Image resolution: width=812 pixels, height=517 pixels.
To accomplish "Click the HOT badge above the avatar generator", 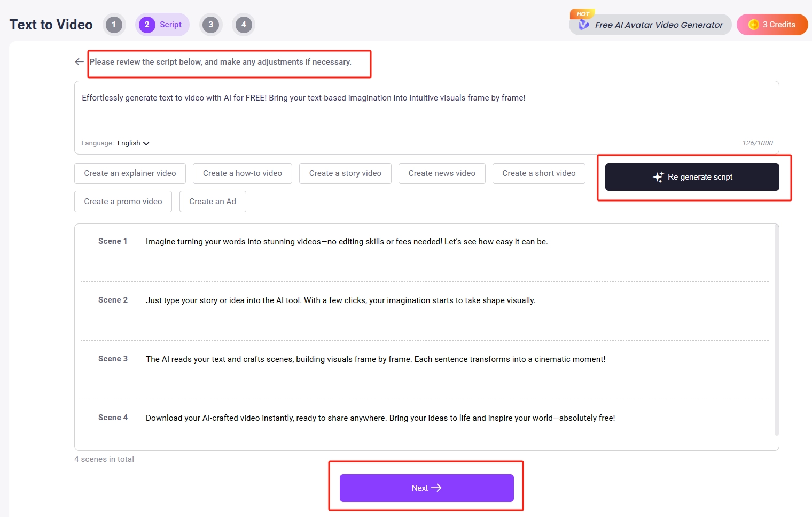I will point(583,13).
